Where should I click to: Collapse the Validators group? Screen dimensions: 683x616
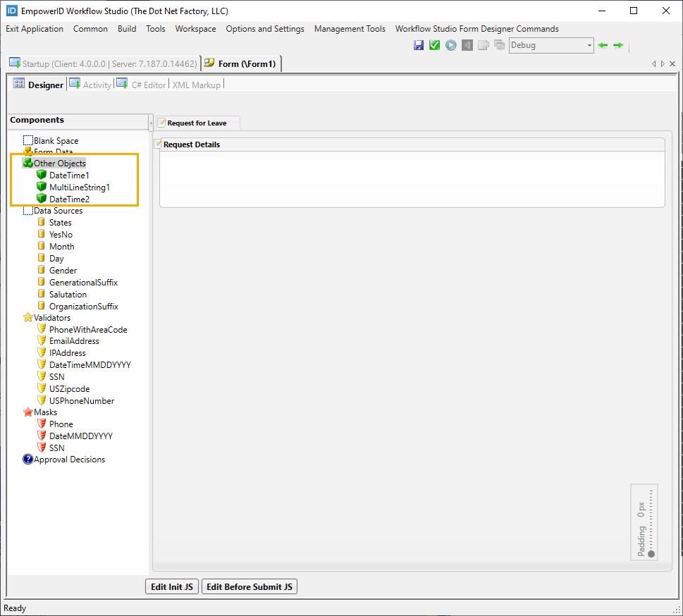28,317
